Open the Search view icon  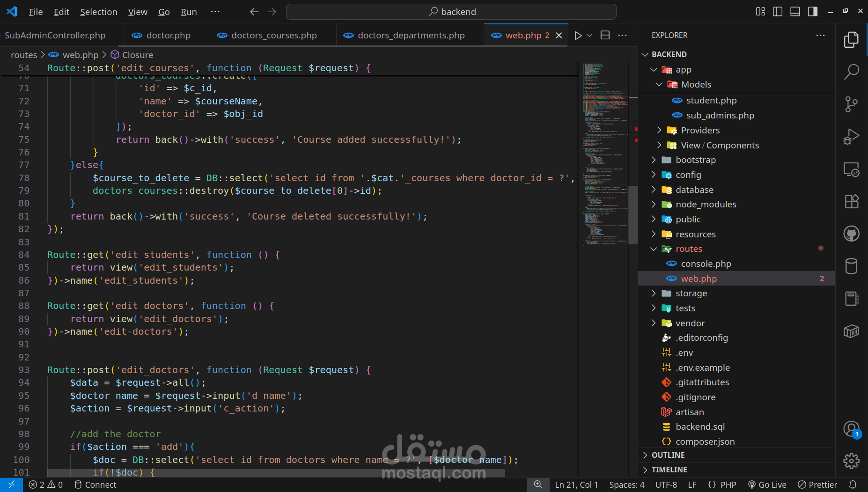[x=851, y=72]
